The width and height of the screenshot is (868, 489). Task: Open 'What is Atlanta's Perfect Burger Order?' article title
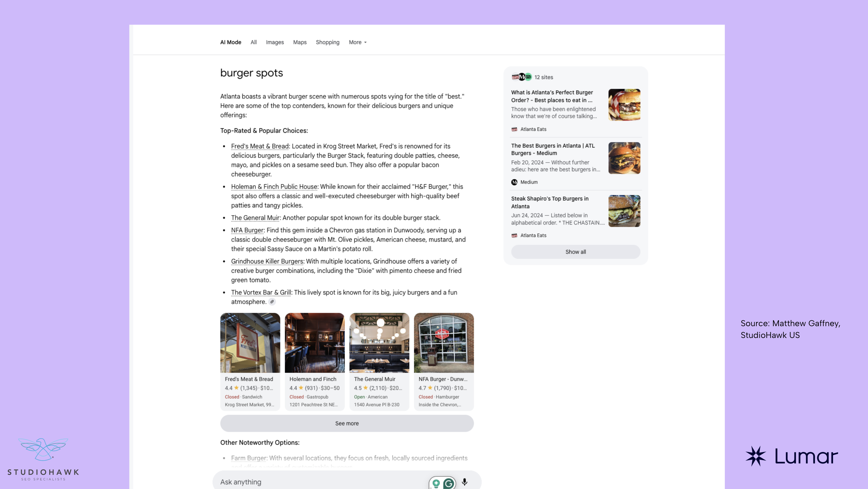coord(552,96)
